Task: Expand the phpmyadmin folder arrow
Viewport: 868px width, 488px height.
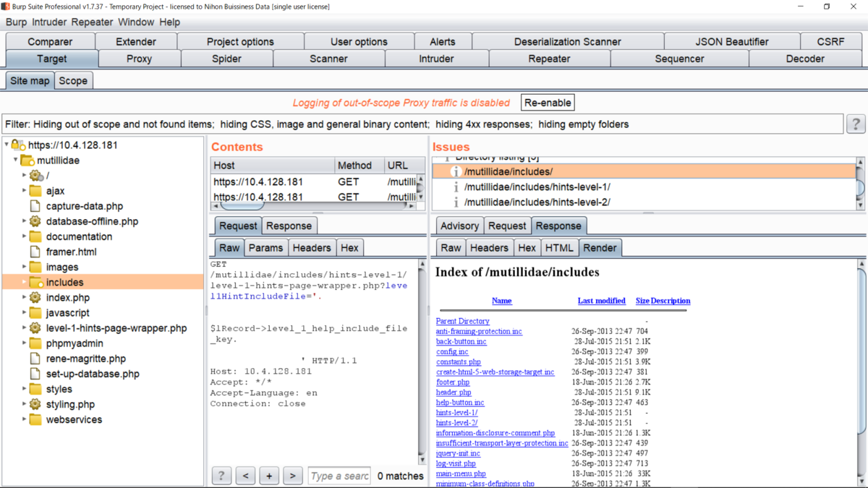Action: click(x=24, y=343)
